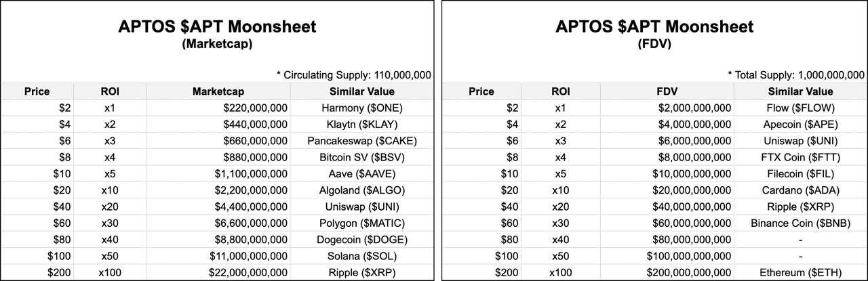The height and width of the screenshot is (281, 868).
Task: Click the Cardano ($ADA) cell
Action: tap(800, 190)
